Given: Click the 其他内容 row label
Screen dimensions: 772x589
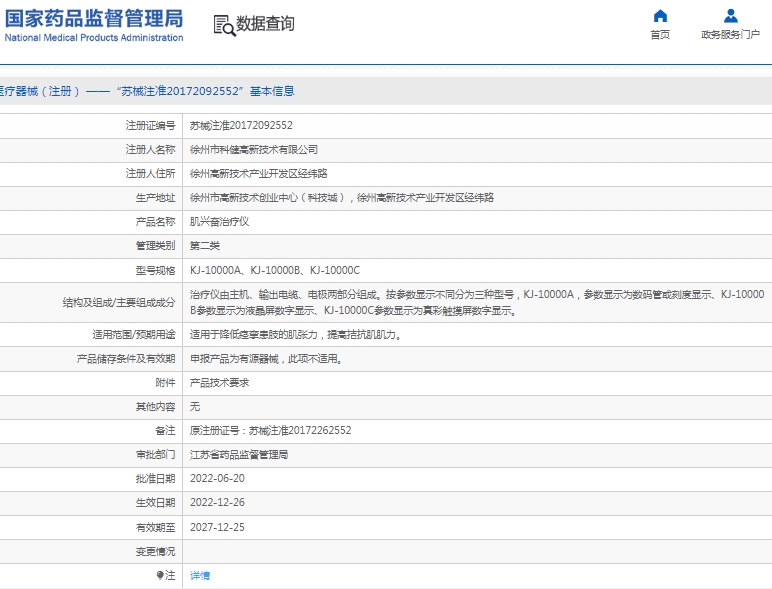Looking at the screenshot, I should pos(156,406).
